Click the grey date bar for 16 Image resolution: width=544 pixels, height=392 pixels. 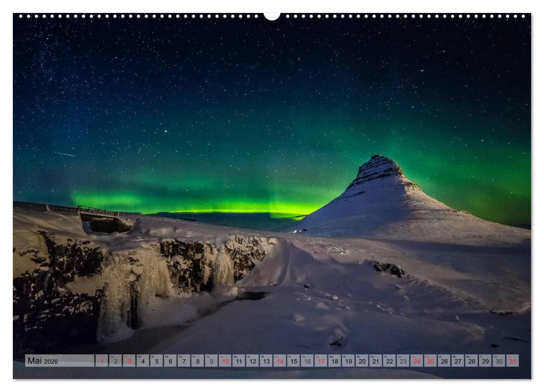tap(308, 361)
